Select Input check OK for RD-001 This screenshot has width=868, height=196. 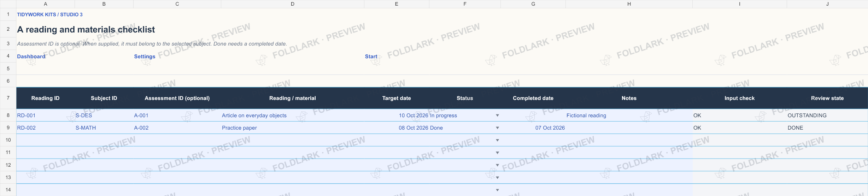click(739, 115)
